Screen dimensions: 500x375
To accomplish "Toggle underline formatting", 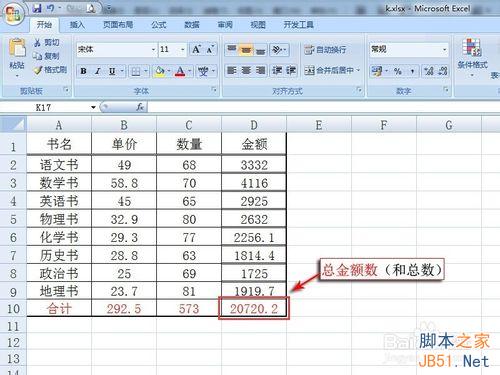I will pyautogui.click(x=112, y=71).
